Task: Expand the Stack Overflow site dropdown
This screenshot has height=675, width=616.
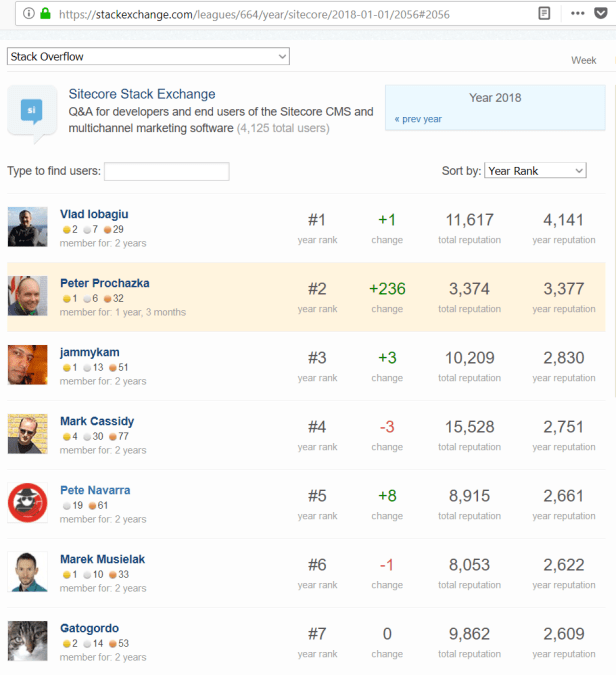Action: [x=148, y=57]
